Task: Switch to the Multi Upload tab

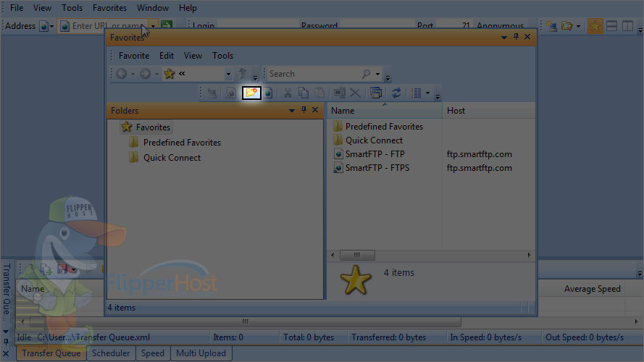Action: [201, 353]
